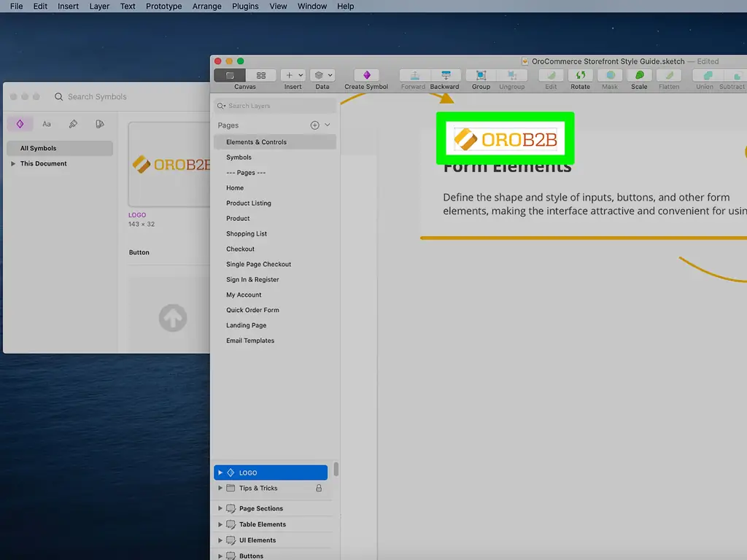Click the Search Layers field
Screen dimensions: 747x560
pyautogui.click(x=275, y=106)
